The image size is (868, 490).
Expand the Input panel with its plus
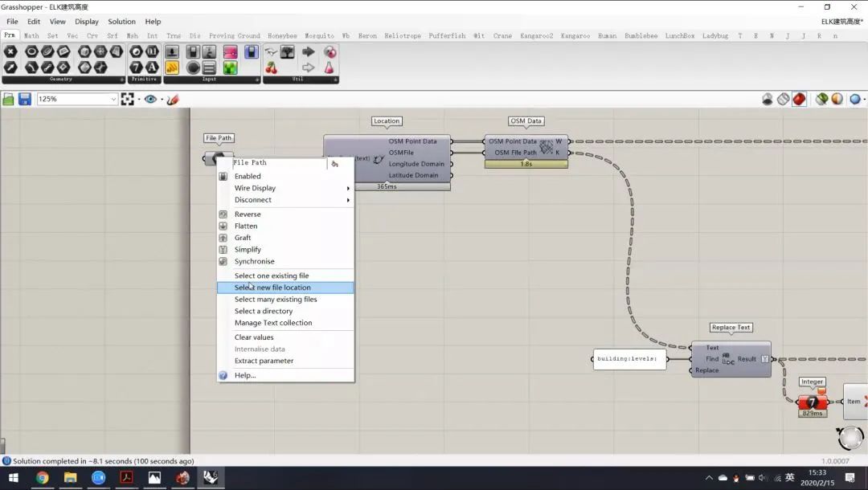coord(257,80)
